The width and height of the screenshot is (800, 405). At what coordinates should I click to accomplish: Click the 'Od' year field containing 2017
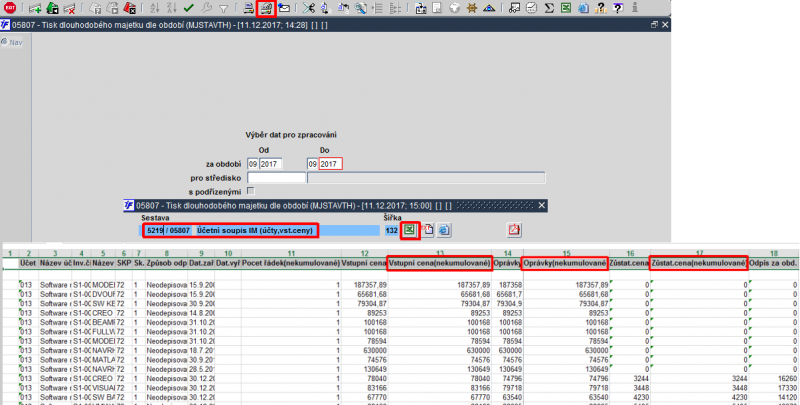click(271, 164)
